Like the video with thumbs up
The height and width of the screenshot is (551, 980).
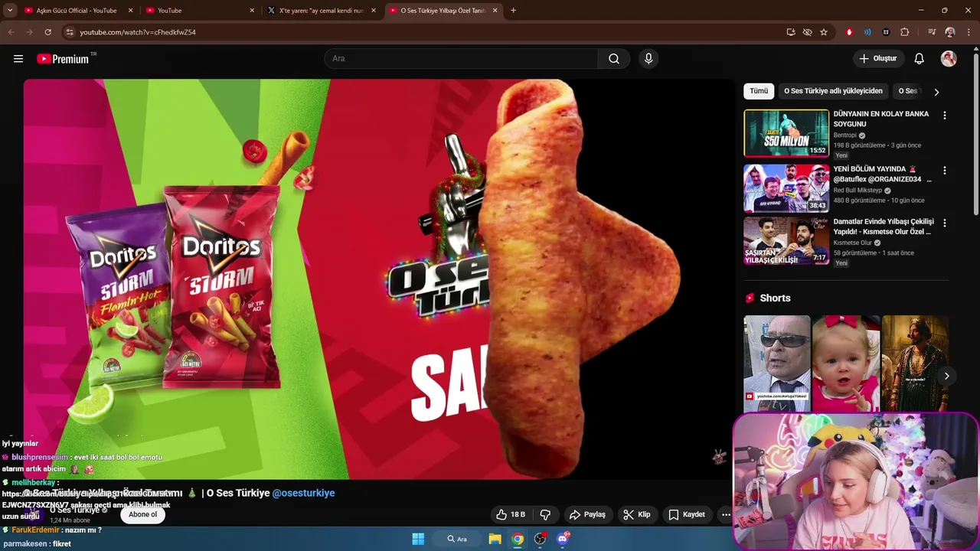(511, 515)
